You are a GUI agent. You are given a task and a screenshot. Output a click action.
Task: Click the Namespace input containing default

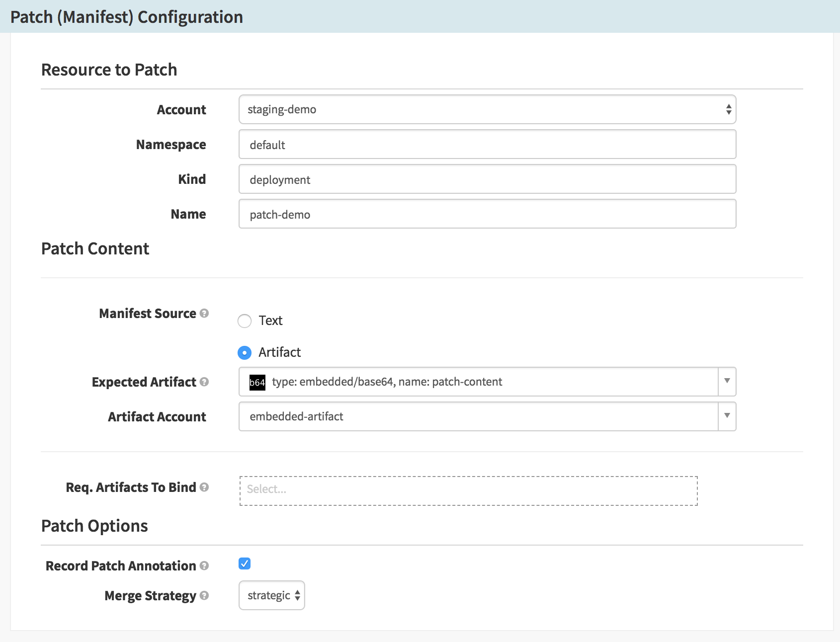[x=486, y=144]
